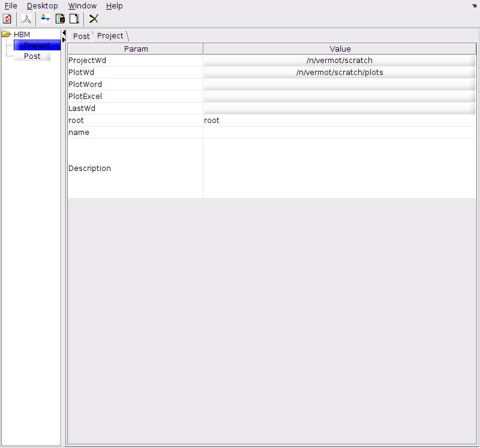Open the Window menu
Screen dimensions: 480x448
[x=82, y=6]
